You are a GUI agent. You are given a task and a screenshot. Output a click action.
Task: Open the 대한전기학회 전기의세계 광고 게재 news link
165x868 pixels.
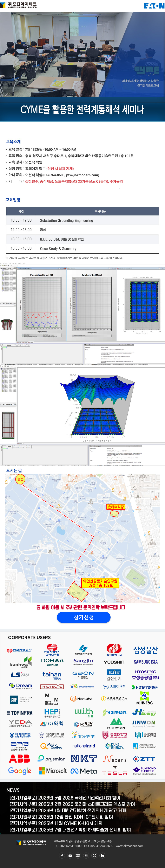(67, 810)
